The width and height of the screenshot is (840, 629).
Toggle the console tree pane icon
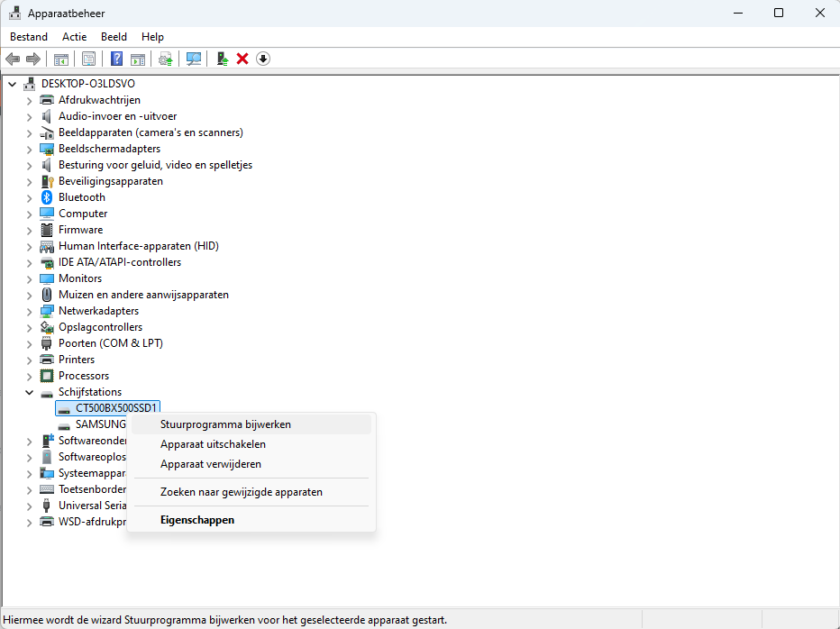61,59
